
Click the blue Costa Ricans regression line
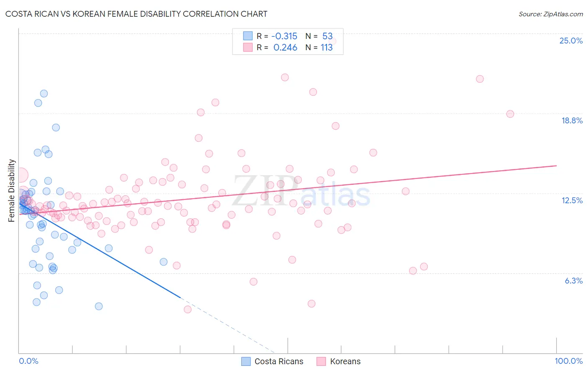100,250
